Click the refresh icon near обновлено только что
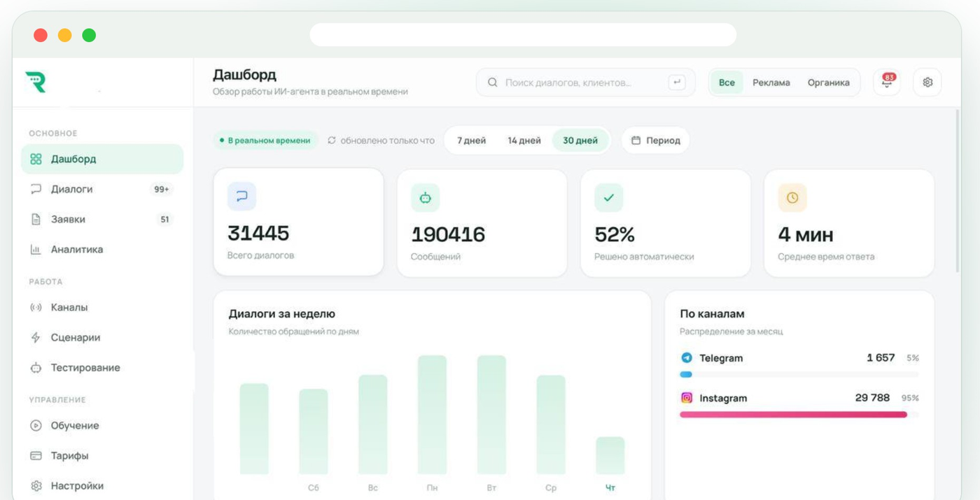This screenshot has width=980, height=500. click(332, 141)
